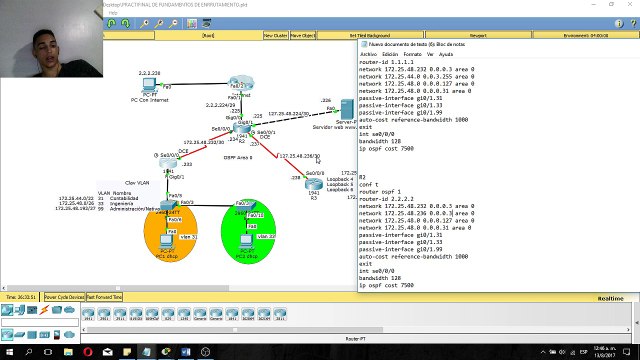Choose the Wireless Devices subcategory
The height and width of the screenshot is (360, 640).
(44, 335)
